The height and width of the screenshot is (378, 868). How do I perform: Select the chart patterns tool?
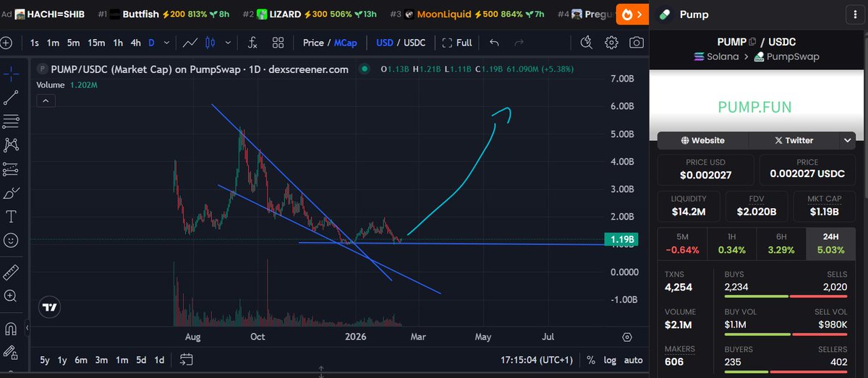[11, 145]
